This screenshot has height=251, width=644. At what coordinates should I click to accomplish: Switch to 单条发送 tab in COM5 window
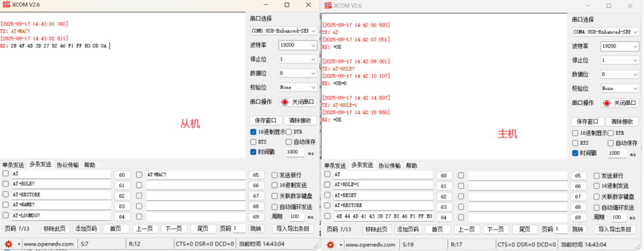click(13, 165)
